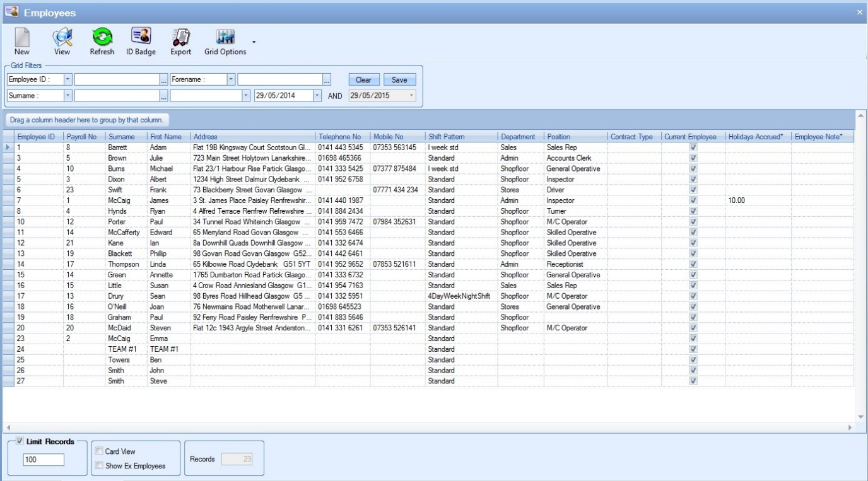Open the View employee icon
868x481 pixels.
point(62,38)
